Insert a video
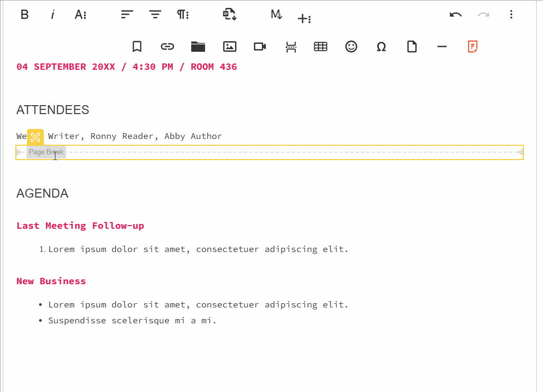Screen dimensions: 543x392 [259, 46]
